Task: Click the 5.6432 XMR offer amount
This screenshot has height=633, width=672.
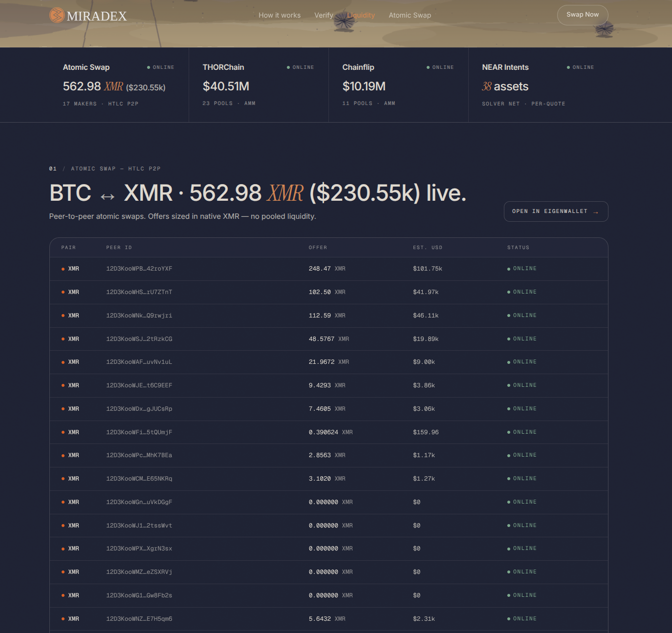Action: [x=327, y=619]
